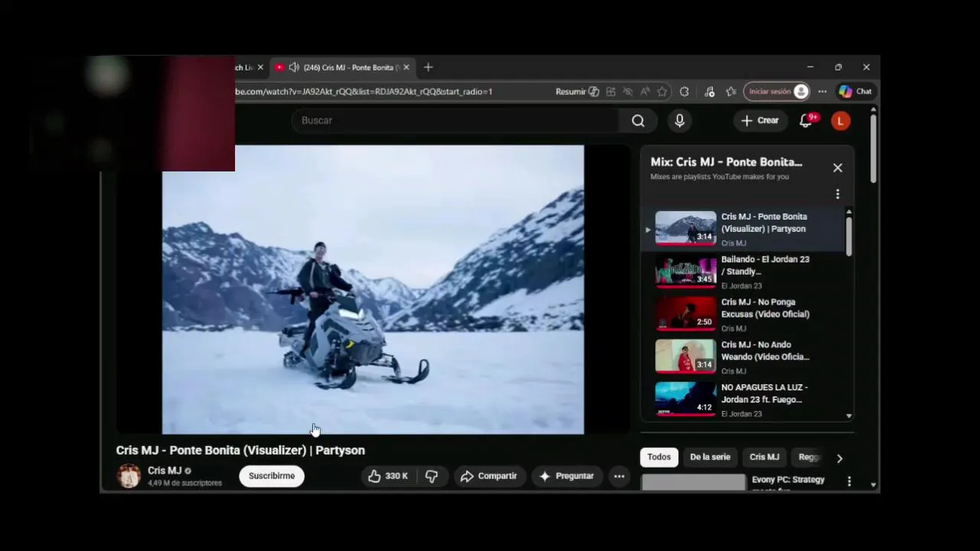Click the Edge profile picture icon
Viewport: 980px width, 551px height.
pos(801,91)
